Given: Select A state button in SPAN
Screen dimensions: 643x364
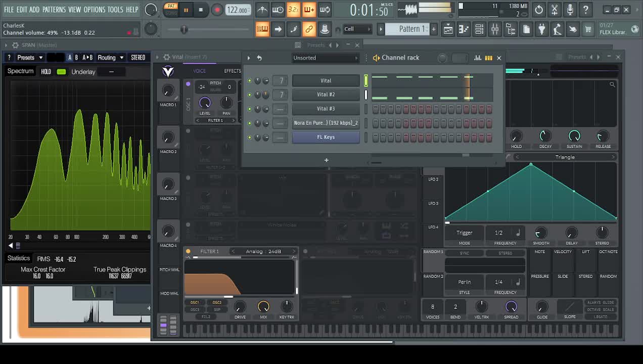Looking at the screenshot, I should coord(70,58).
